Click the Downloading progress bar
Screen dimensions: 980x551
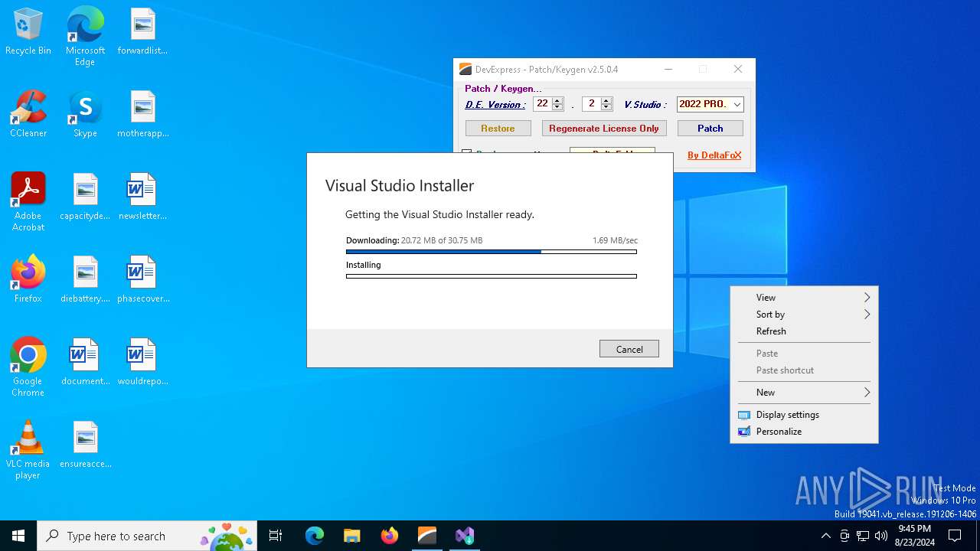(492, 251)
